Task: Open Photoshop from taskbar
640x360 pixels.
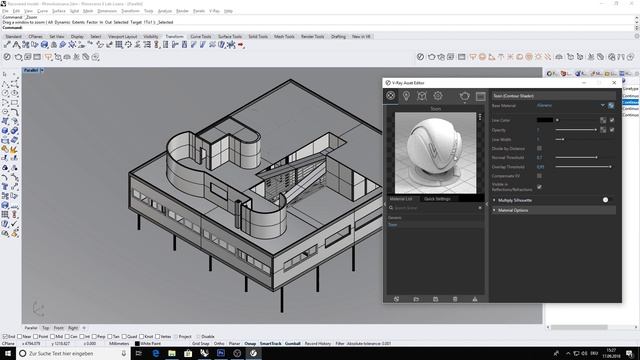Action: coord(221,353)
